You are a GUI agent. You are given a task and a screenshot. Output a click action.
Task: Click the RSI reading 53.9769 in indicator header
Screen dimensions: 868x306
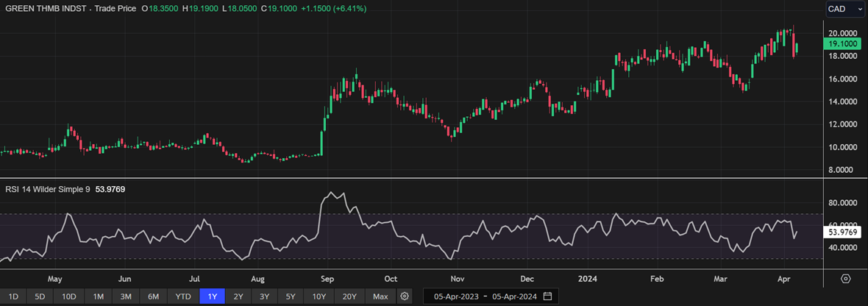click(110, 189)
